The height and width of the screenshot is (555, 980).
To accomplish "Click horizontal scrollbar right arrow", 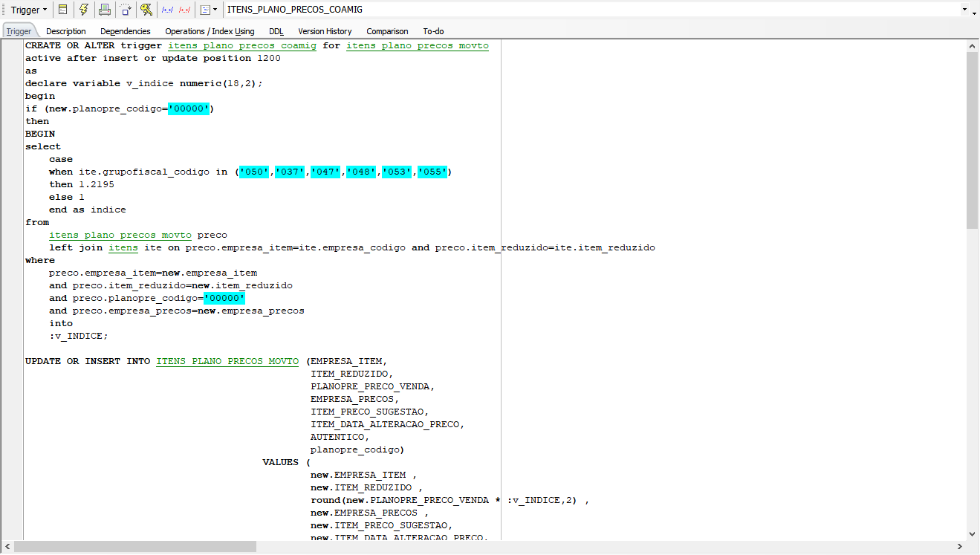I will 960,547.
